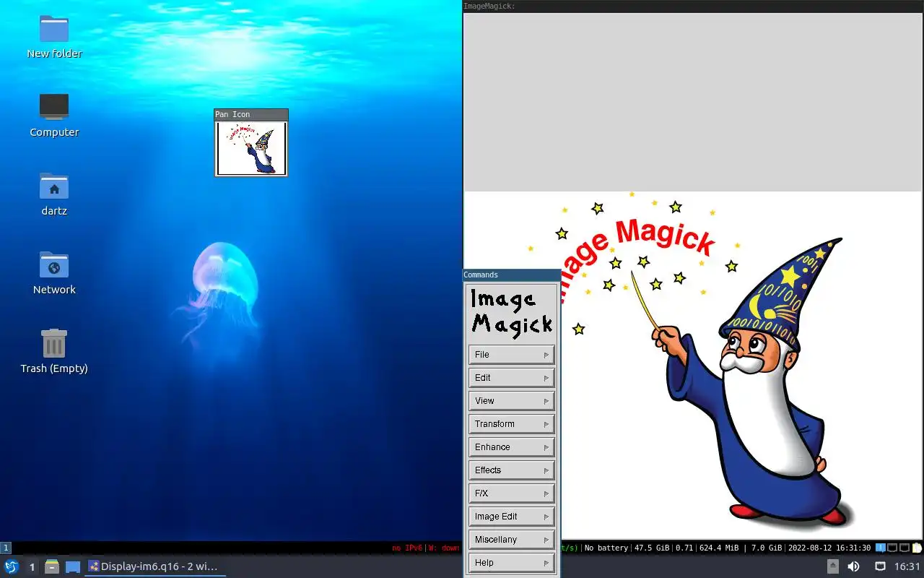Viewport: 924px width, 578px height.
Task: Click the "47.5 GiB" status entry
Action: 652,548
